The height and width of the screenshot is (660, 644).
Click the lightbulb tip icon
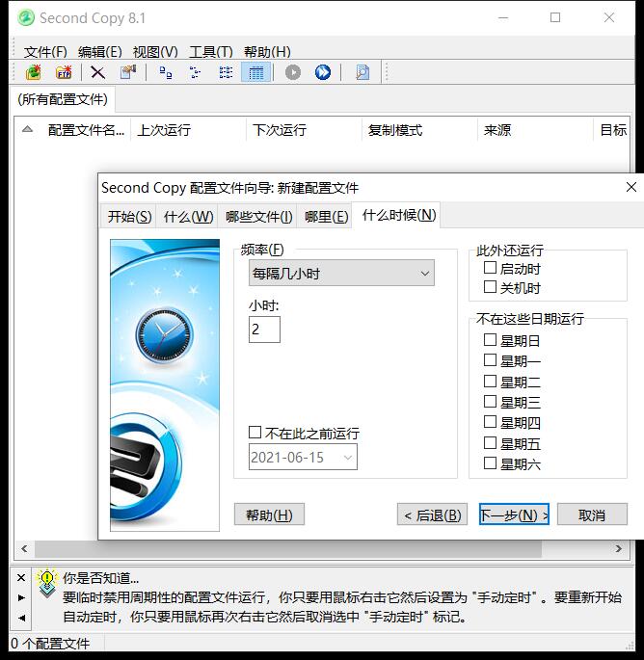pyautogui.click(x=46, y=583)
